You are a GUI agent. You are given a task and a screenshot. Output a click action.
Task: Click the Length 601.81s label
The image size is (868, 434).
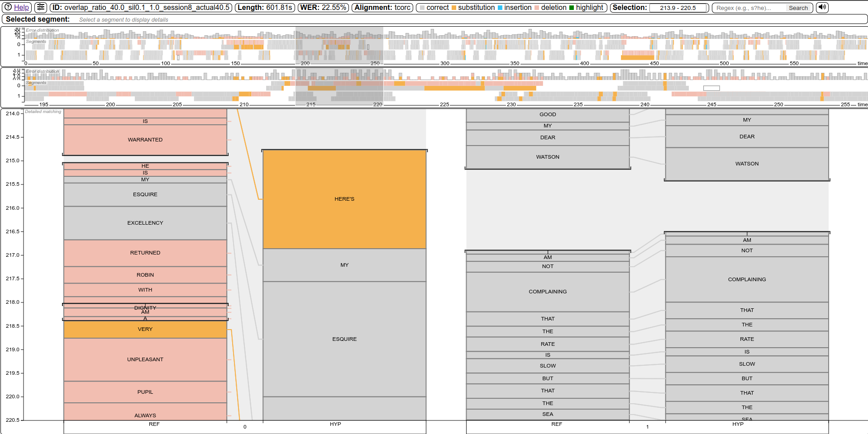point(265,8)
